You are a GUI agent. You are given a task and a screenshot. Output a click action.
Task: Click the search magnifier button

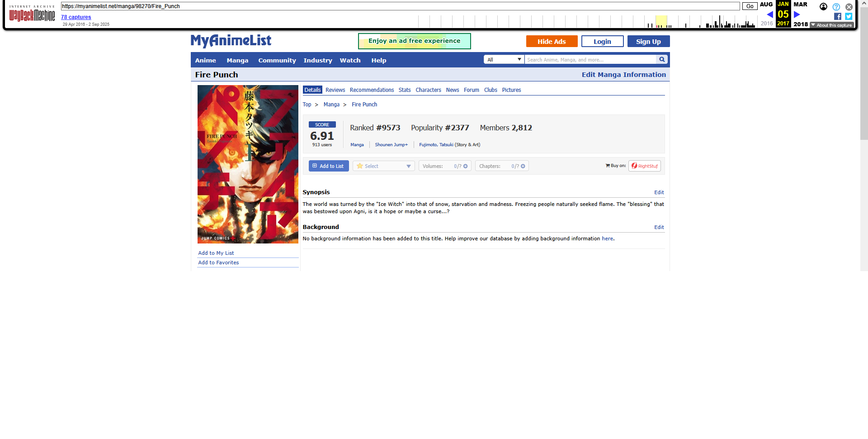point(662,59)
